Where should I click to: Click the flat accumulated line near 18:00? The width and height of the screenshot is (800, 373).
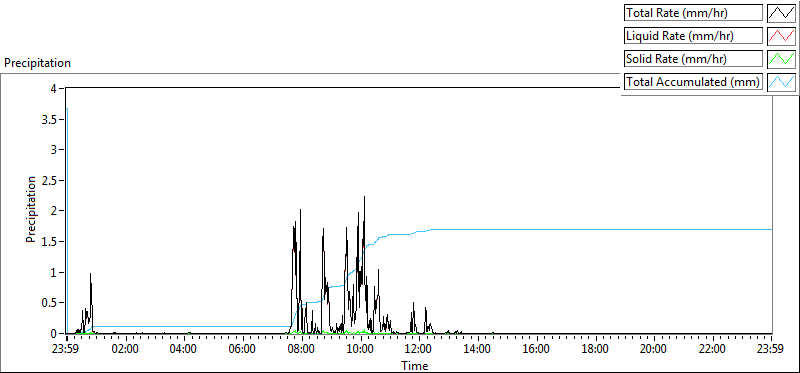tap(595, 230)
